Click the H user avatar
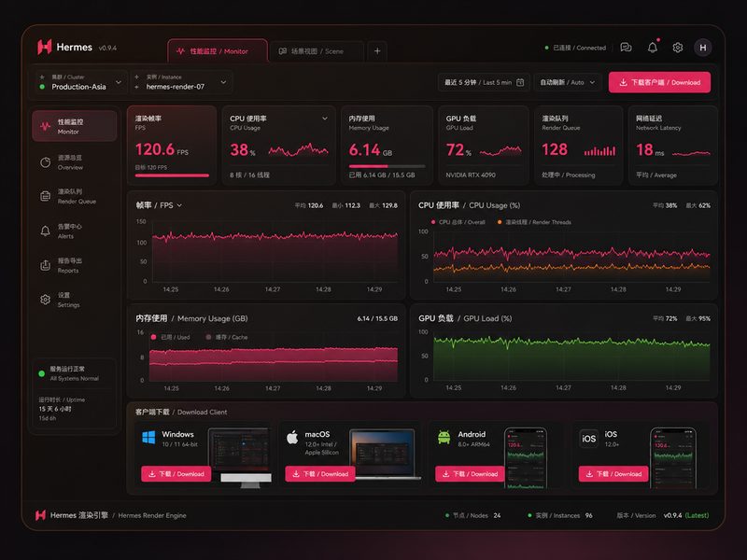 pyautogui.click(x=703, y=48)
